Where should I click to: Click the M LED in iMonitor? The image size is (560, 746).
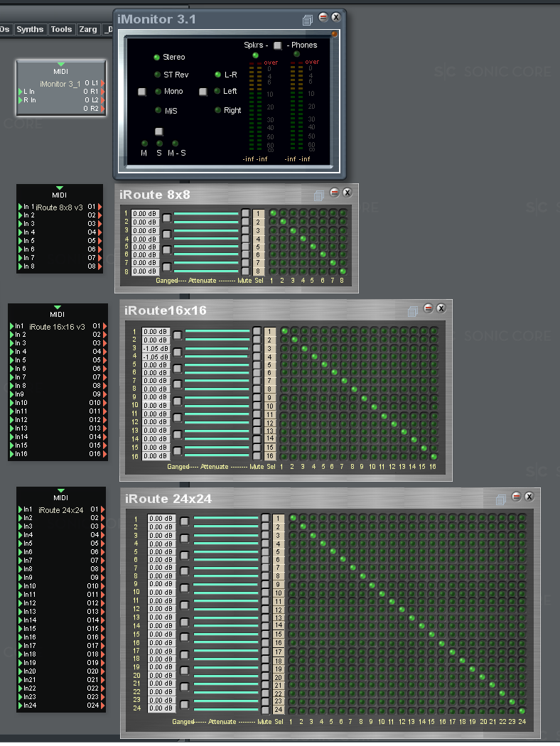pyautogui.click(x=145, y=144)
